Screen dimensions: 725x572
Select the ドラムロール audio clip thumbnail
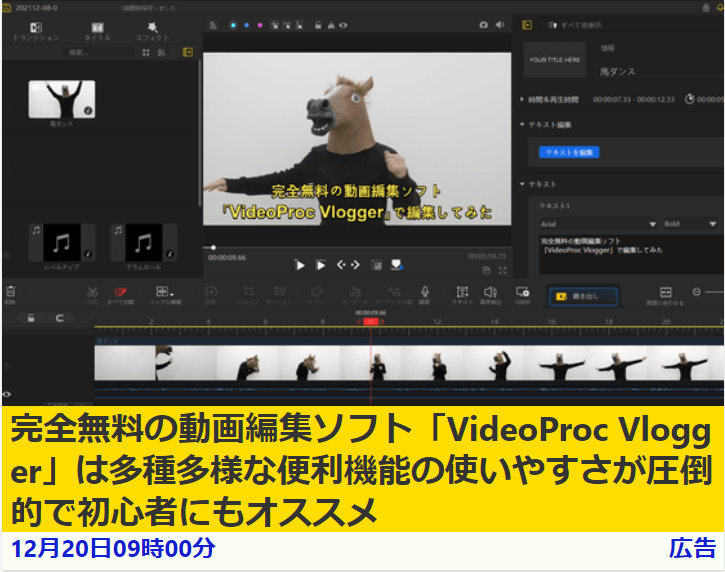144,243
